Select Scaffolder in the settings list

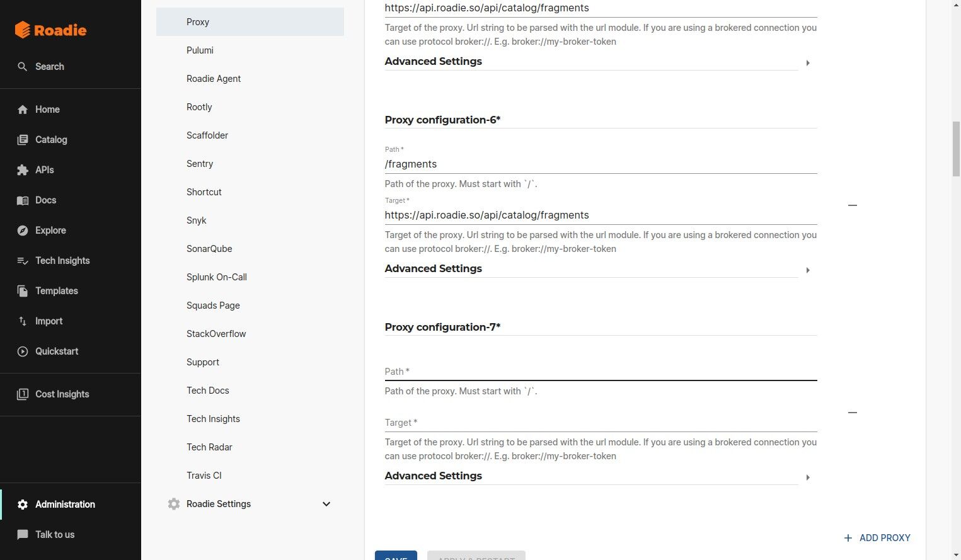point(207,135)
